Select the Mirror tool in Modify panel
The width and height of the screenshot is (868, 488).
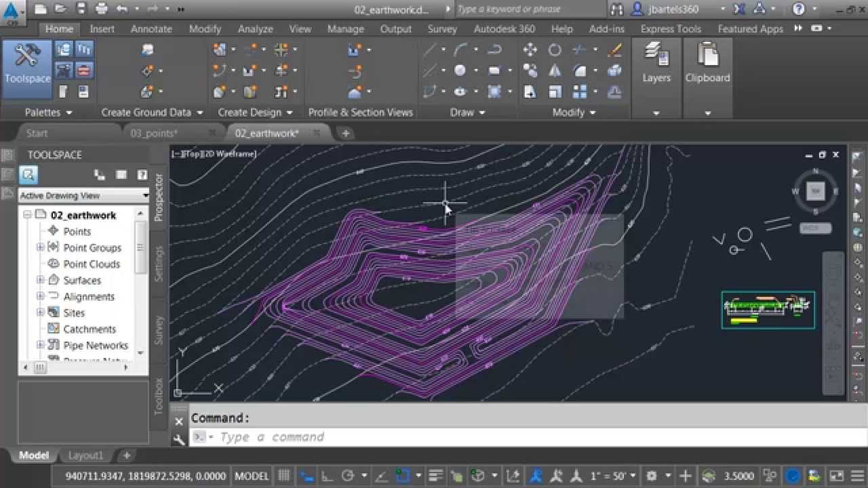pos(555,70)
